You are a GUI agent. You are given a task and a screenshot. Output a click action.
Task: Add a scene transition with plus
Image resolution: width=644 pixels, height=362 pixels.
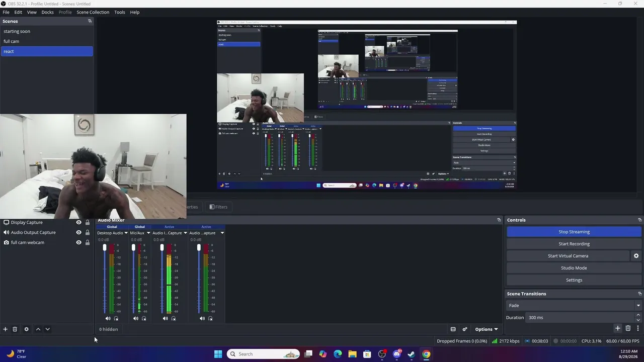[x=618, y=328]
